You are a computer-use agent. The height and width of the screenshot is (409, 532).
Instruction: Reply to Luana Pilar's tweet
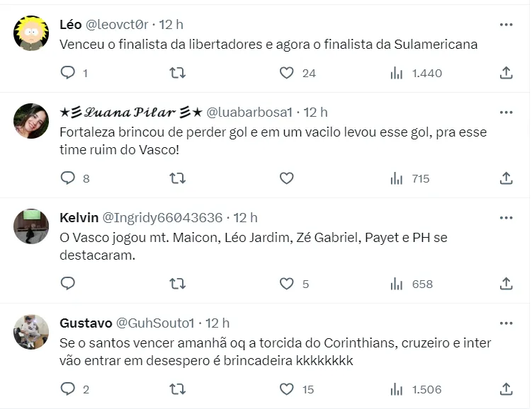(68, 178)
